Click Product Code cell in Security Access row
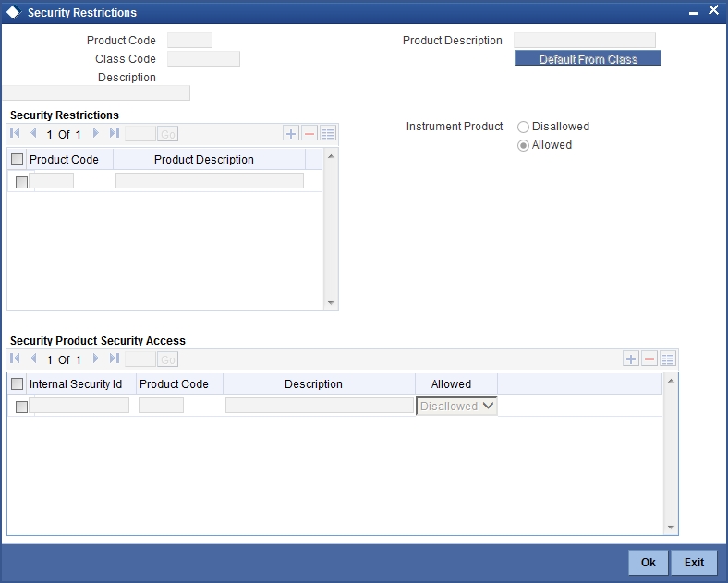Image resolution: width=728 pixels, height=583 pixels. click(x=161, y=406)
